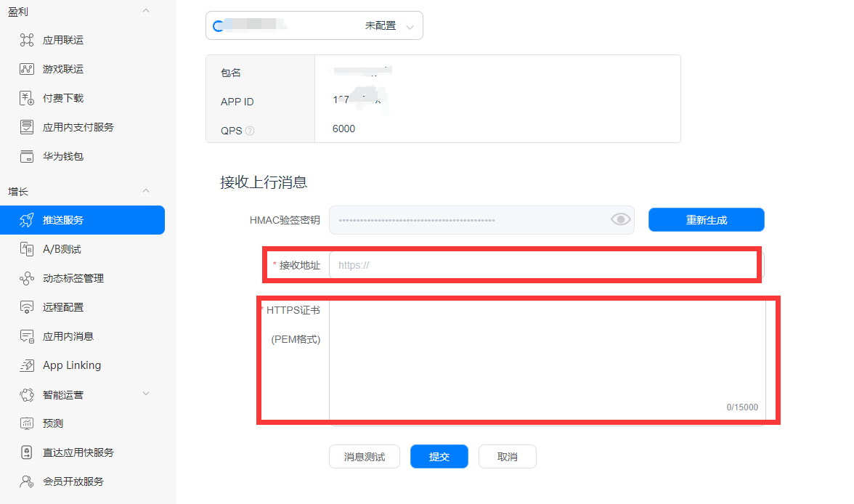Click the 预测 sidebar icon

click(x=27, y=423)
